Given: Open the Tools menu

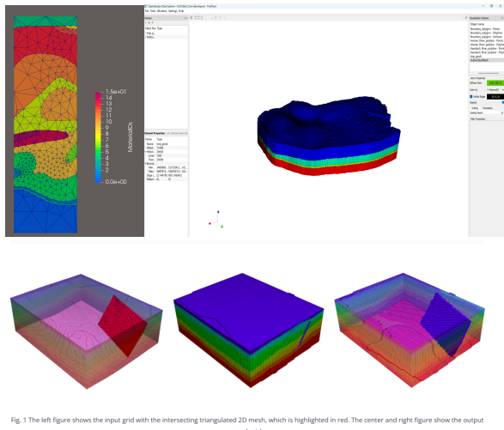Looking at the screenshot, I should coord(153,11).
